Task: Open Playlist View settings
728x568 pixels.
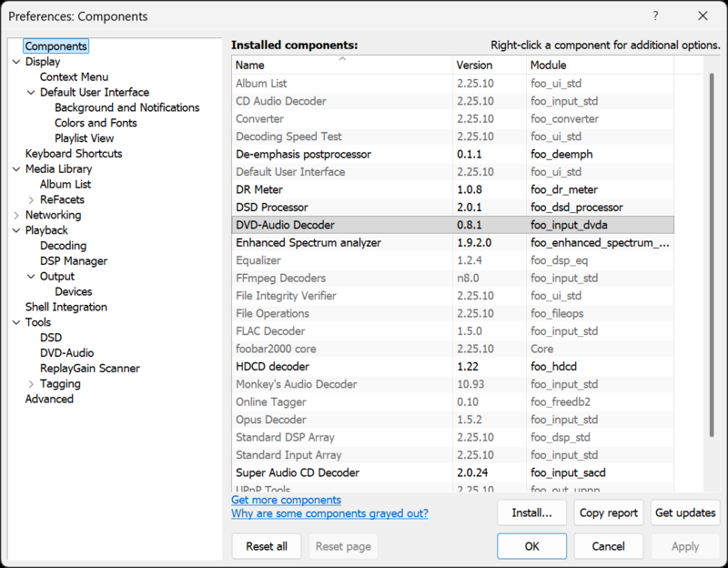Action: (x=84, y=138)
